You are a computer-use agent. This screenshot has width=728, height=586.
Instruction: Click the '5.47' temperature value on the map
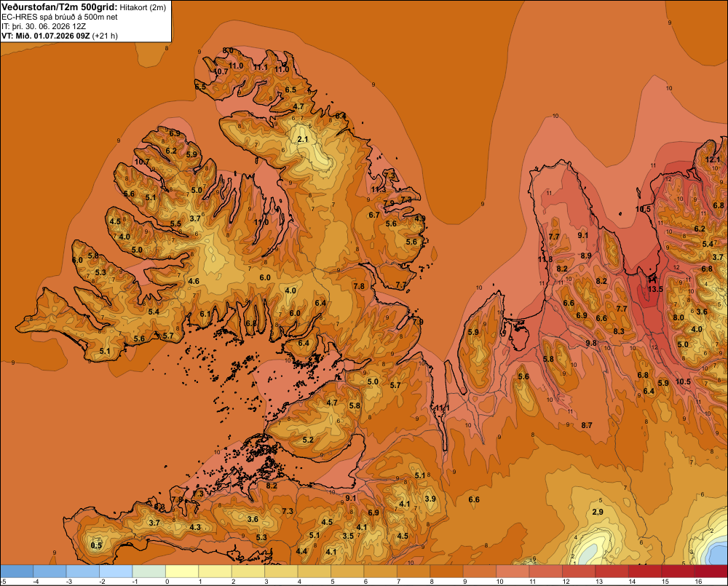click(709, 245)
